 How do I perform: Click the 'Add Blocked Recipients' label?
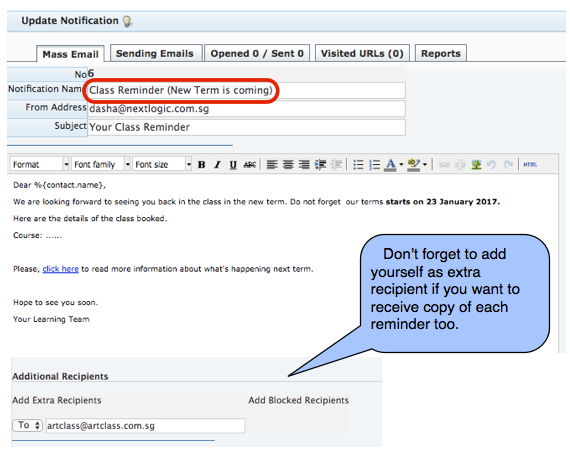click(x=298, y=400)
